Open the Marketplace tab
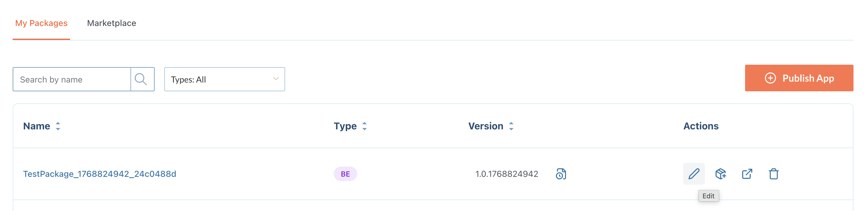 111,23
